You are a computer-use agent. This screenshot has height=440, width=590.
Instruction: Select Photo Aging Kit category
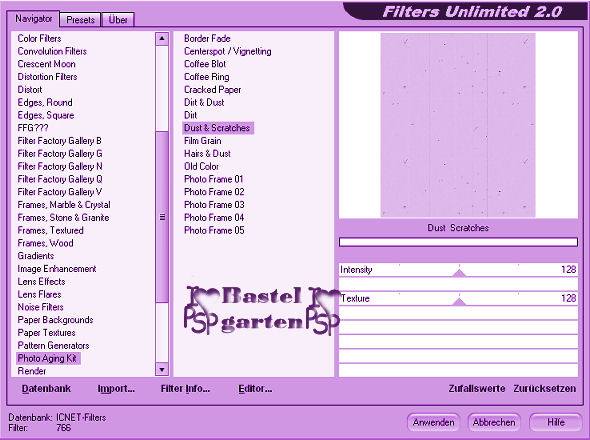(x=48, y=358)
